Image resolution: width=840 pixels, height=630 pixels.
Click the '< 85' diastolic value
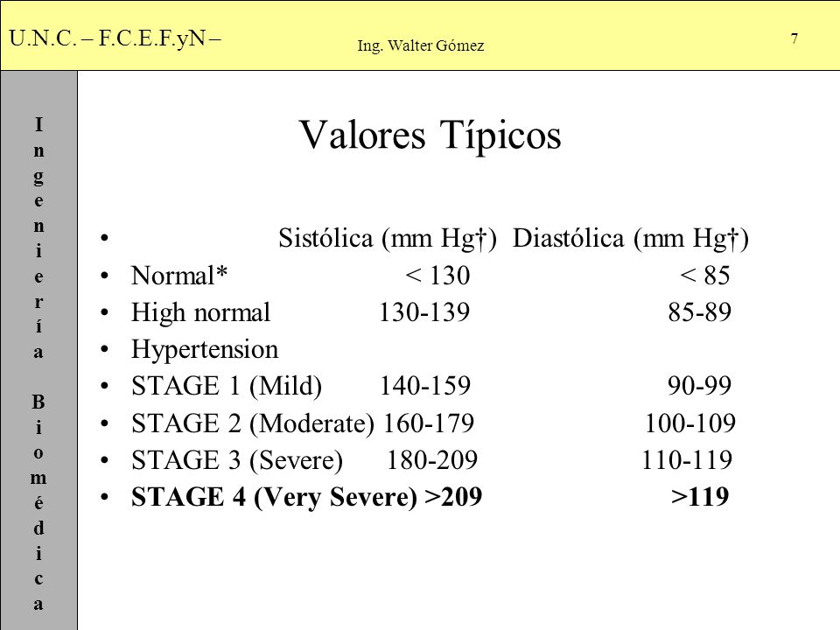(x=705, y=276)
